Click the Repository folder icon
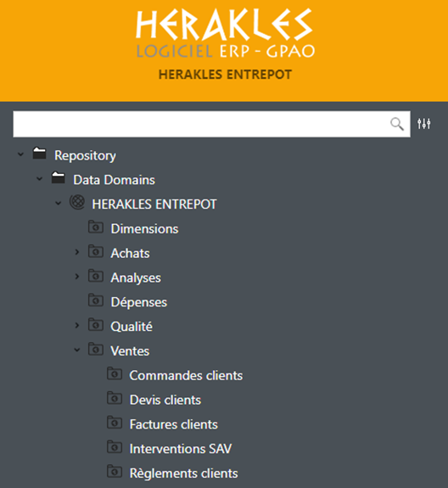This screenshot has height=488, width=448. [40, 154]
